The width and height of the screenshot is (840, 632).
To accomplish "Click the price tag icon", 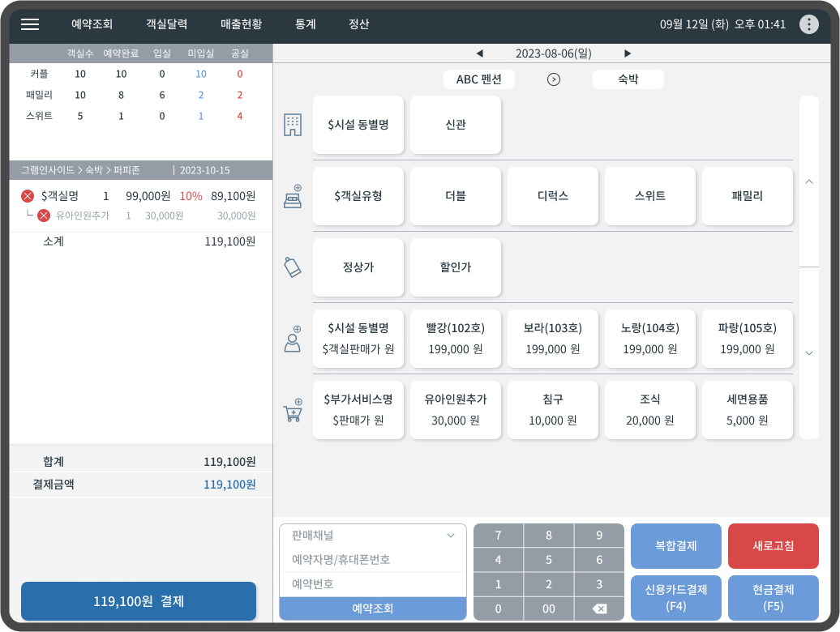I will (292, 267).
